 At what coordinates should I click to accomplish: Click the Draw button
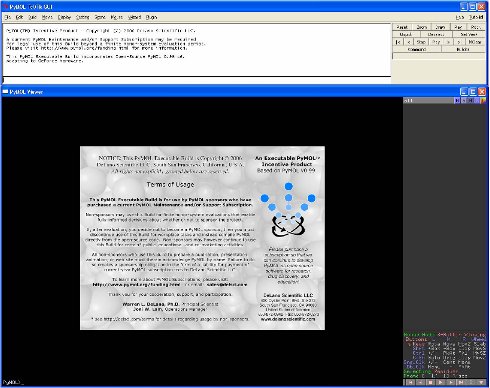point(440,27)
